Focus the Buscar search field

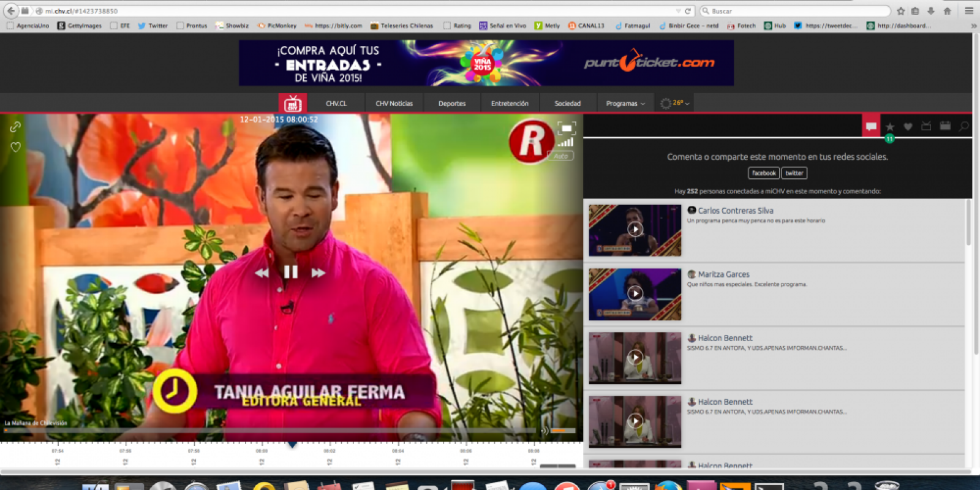(x=795, y=11)
